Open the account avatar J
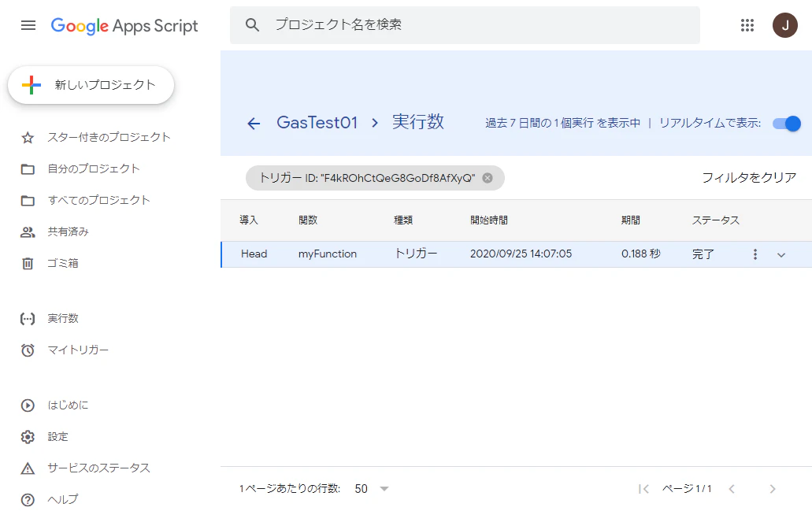Image resolution: width=812 pixels, height=511 pixels. coord(784,25)
